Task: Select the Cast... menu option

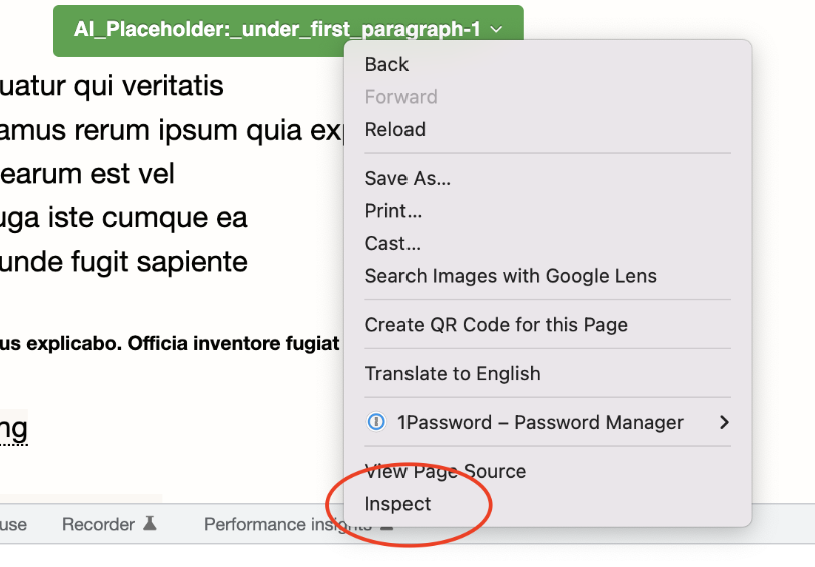Action: click(x=392, y=243)
